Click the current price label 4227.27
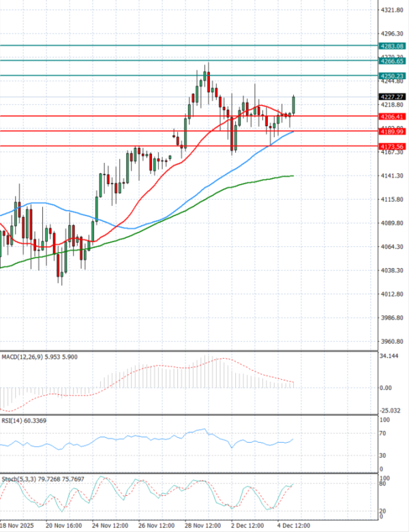Image resolution: width=409 pixels, height=532 pixels. coord(391,97)
